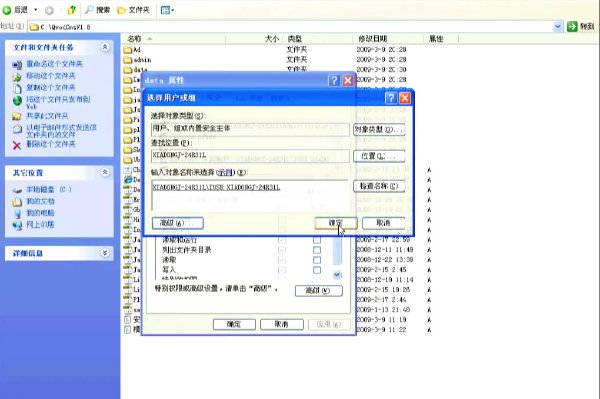Click the 检查名称(C) button
This screenshot has height=399, width=600.
[x=379, y=186]
